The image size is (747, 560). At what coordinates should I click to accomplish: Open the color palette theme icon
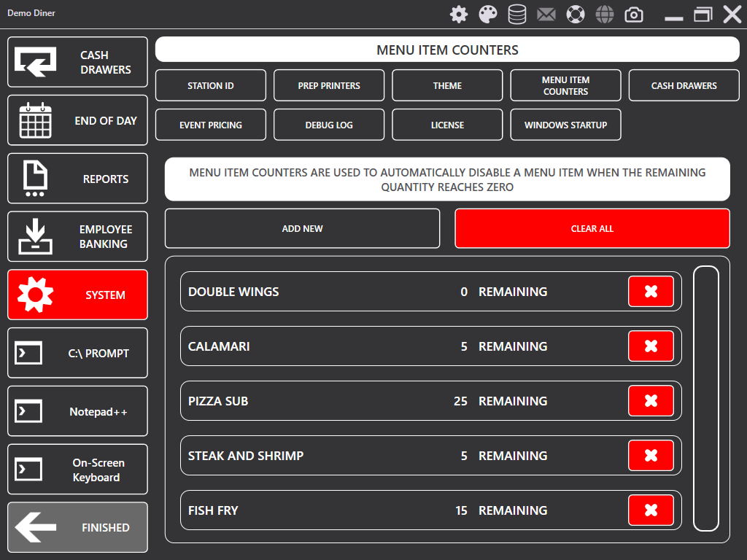point(488,15)
